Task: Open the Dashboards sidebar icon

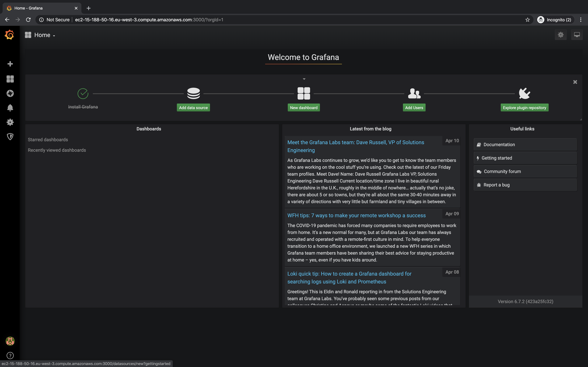Action: (x=10, y=79)
